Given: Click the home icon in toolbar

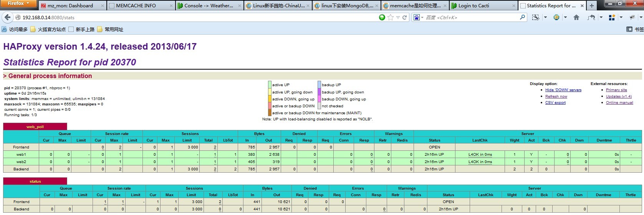Looking at the screenshot, I should (x=576, y=18).
